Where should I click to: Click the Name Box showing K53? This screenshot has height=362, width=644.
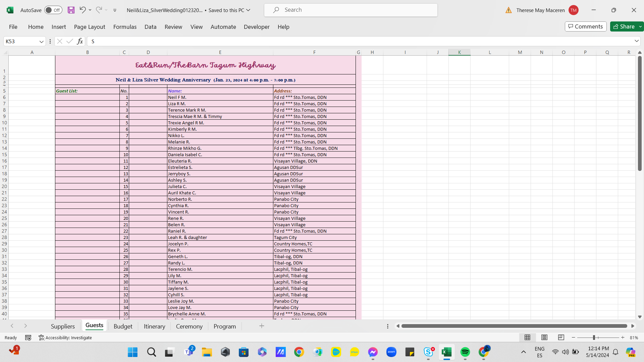pyautogui.click(x=20, y=41)
